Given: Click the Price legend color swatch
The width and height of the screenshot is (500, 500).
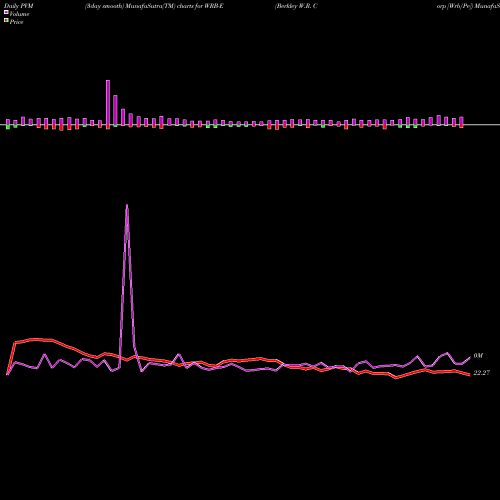Looking at the screenshot, I should tap(6, 21).
